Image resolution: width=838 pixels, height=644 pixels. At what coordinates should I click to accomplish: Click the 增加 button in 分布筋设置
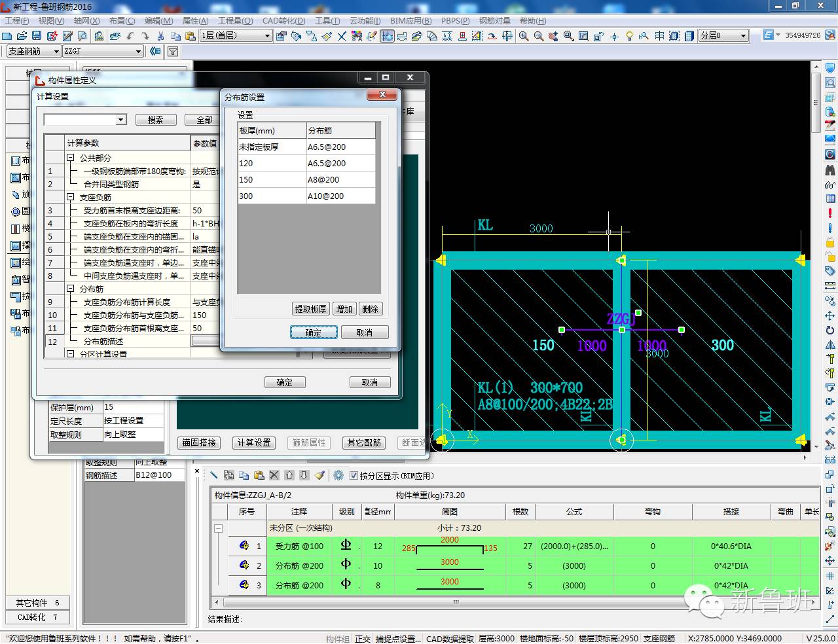[x=344, y=309]
